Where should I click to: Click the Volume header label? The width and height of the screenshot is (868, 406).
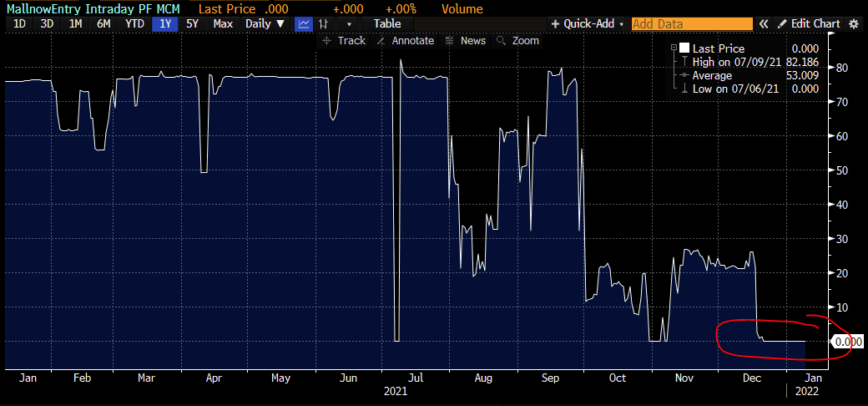point(462,9)
